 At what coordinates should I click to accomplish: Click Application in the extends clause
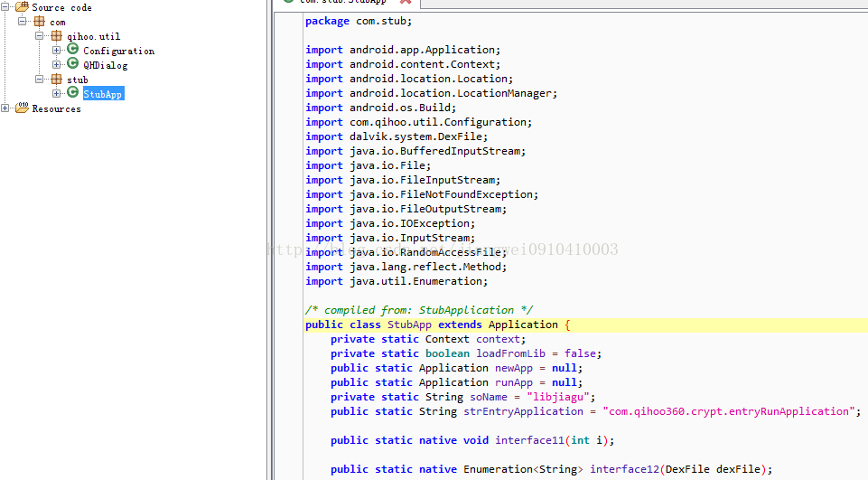(523, 325)
